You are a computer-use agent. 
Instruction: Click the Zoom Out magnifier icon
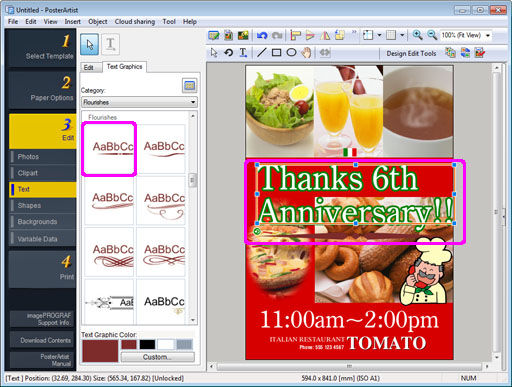pos(432,35)
